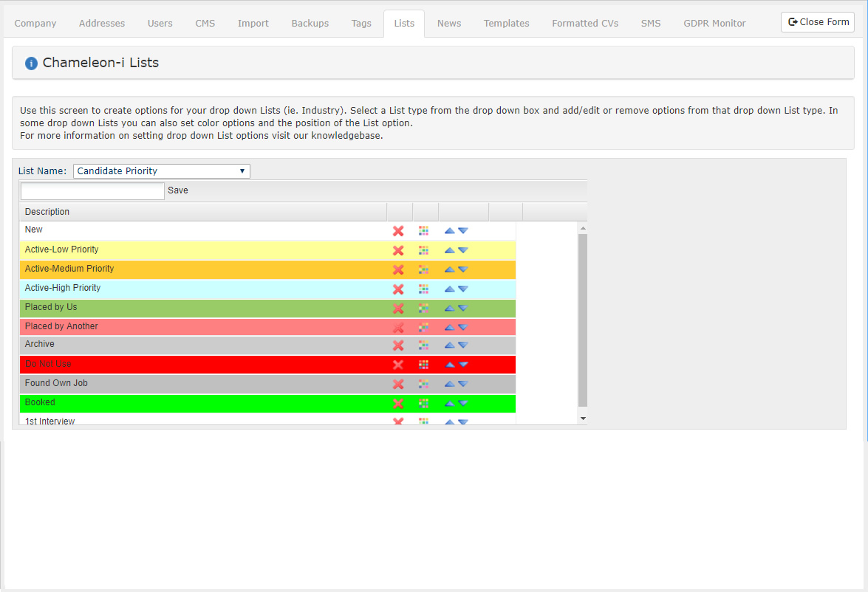This screenshot has height=592, width=868.
Task: Select the Found Own Job row text
Action: (56, 383)
